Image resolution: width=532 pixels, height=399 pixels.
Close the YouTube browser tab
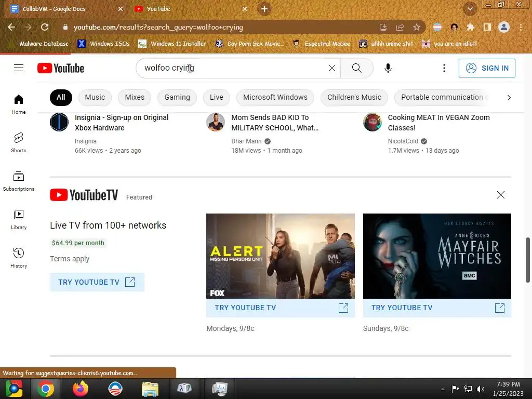coord(245,9)
